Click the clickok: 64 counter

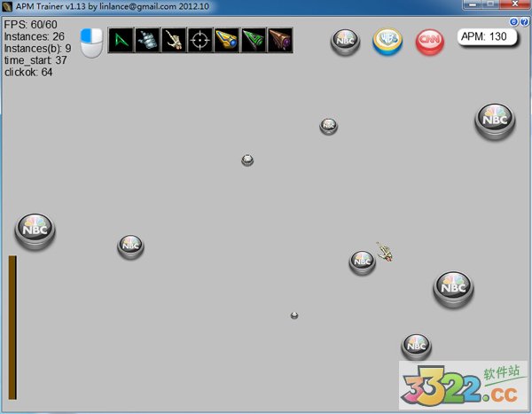[x=28, y=72]
